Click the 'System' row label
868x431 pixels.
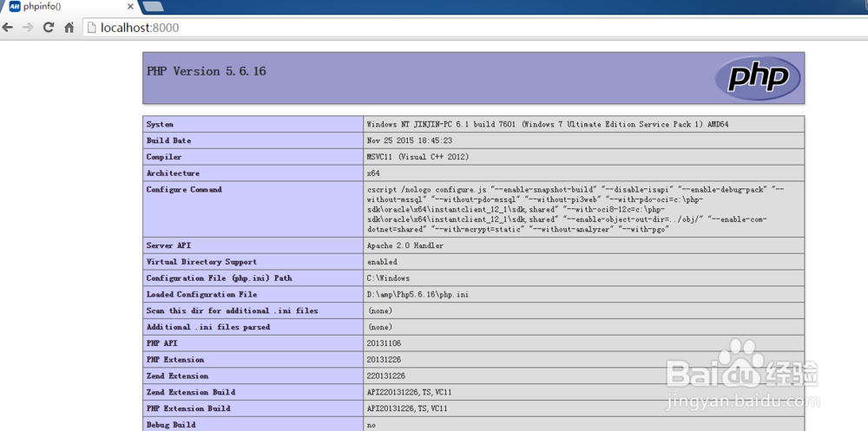point(160,125)
